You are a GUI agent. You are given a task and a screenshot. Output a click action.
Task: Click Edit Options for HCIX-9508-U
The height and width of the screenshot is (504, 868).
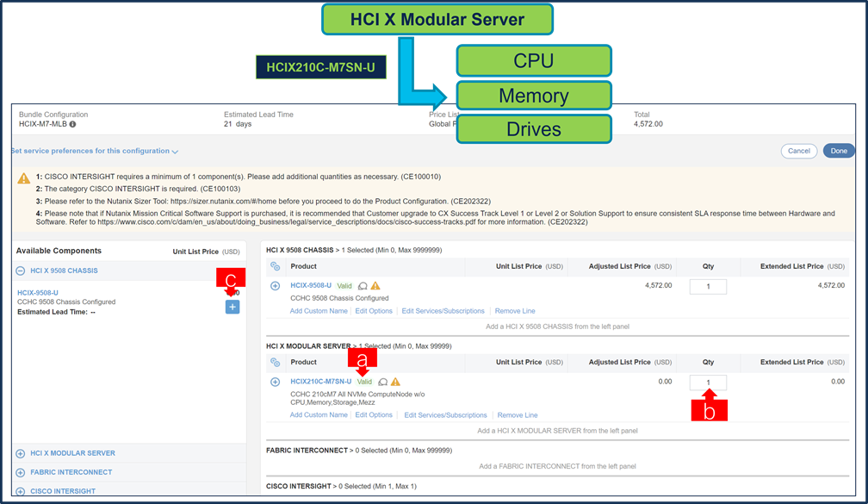coord(374,311)
